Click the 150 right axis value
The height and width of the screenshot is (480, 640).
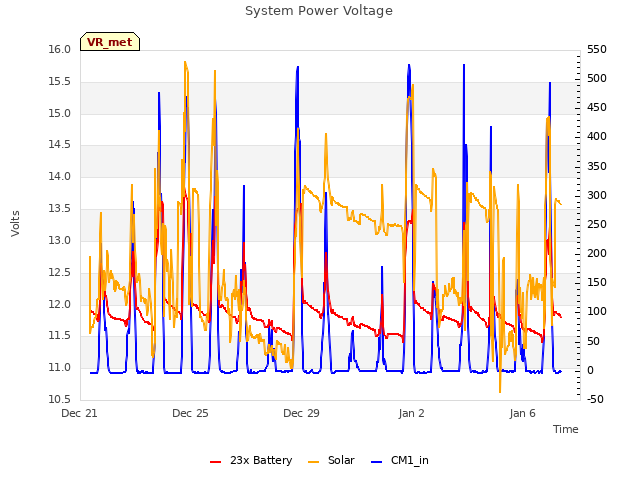tap(597, 282)
